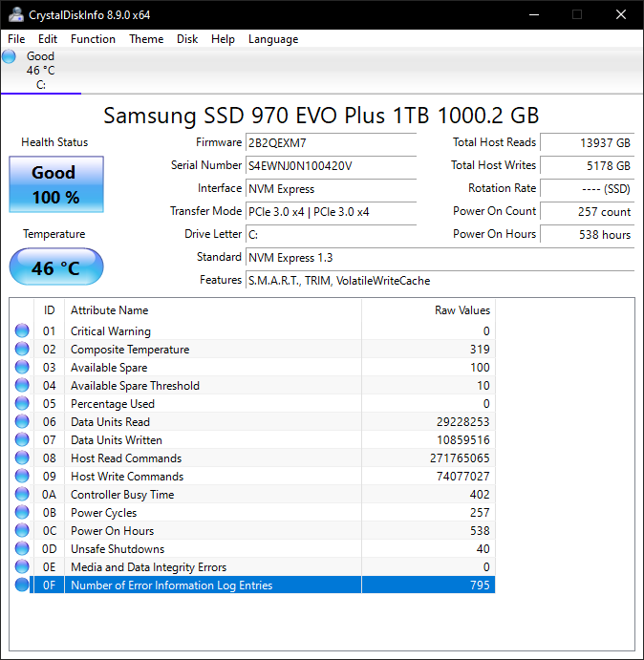This screenshot has height=660, width=644.
Task: Click raw value 74077027 for Host Write Commands
Action: pyautogui.click(x=462, y=476)
